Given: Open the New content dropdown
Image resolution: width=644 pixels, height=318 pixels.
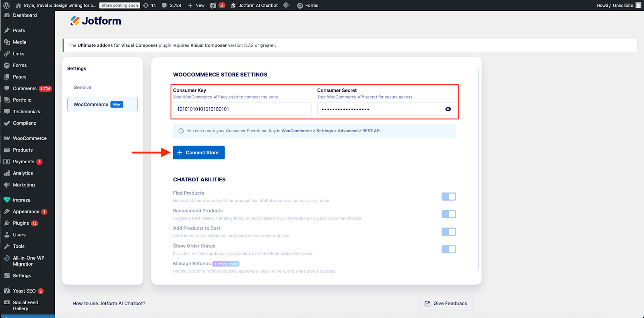Looking at the screenshot, I should pyautogui.click(x=196, y=6).
